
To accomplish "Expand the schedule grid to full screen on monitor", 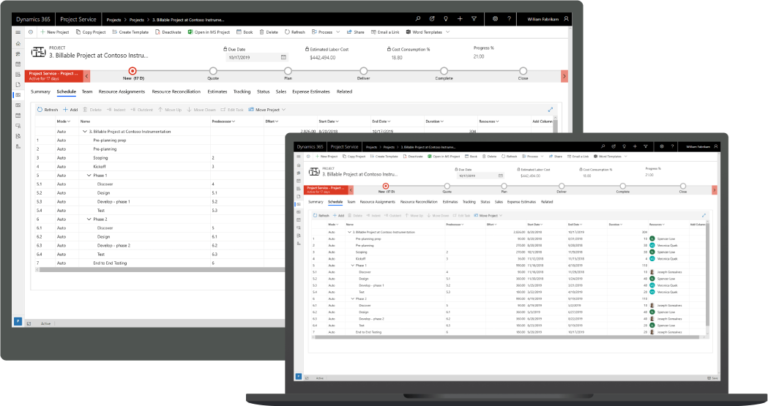I will [550, 108].
